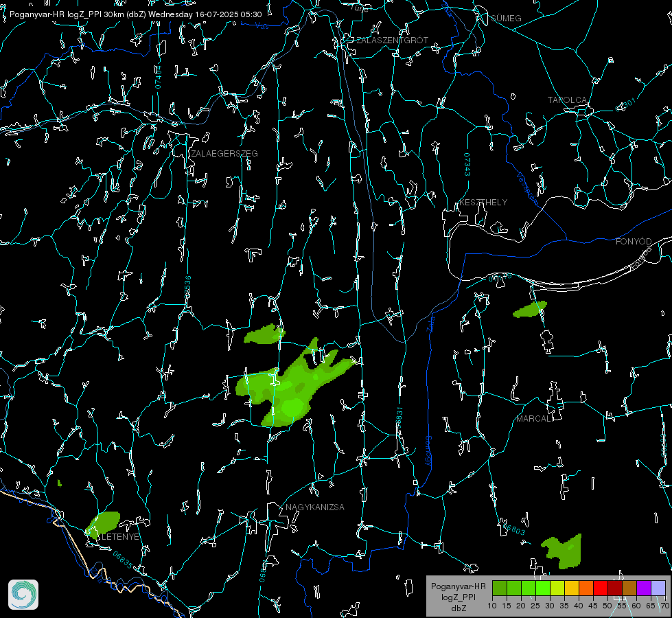Click the legend 'logZ_PPI' product label
Image resolution: width=672 pixels, height=618 pixels.
(459, 597)
